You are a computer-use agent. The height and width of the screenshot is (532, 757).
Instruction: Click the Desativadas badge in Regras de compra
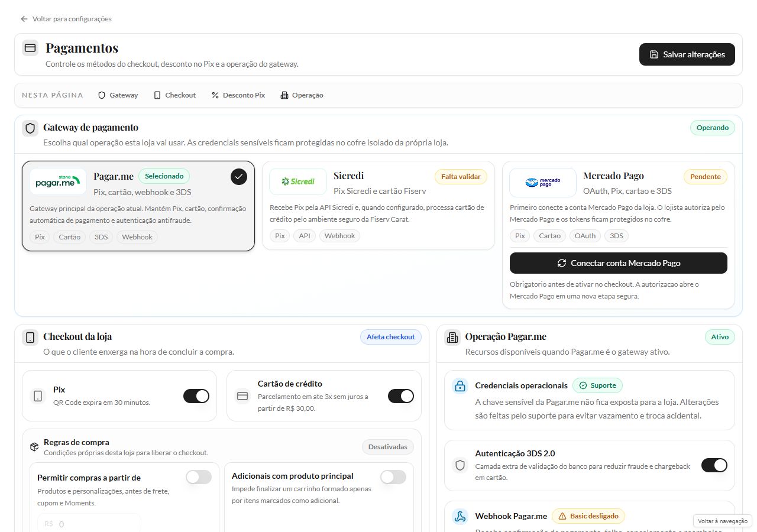coord(388,447)
